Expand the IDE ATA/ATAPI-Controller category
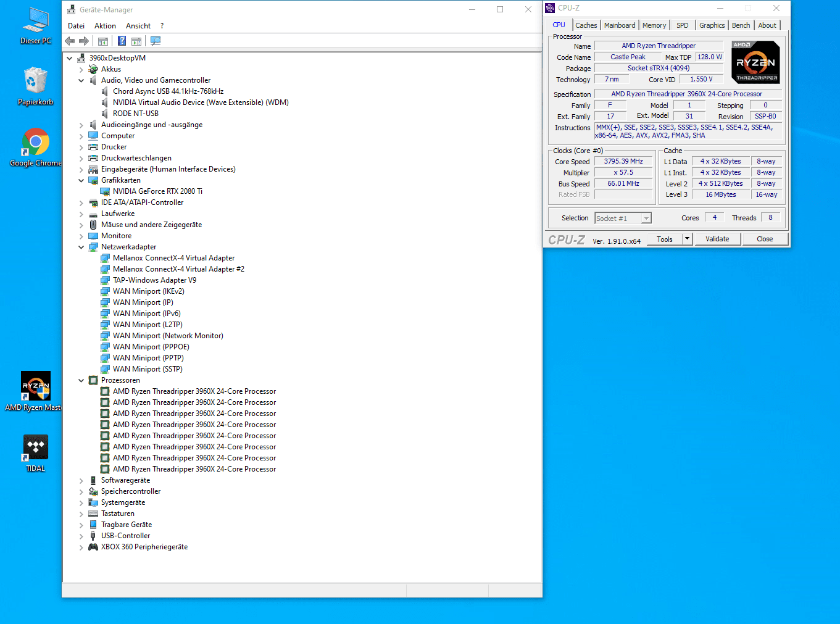Viewport: 840px width, 624px height. point(81,202)
